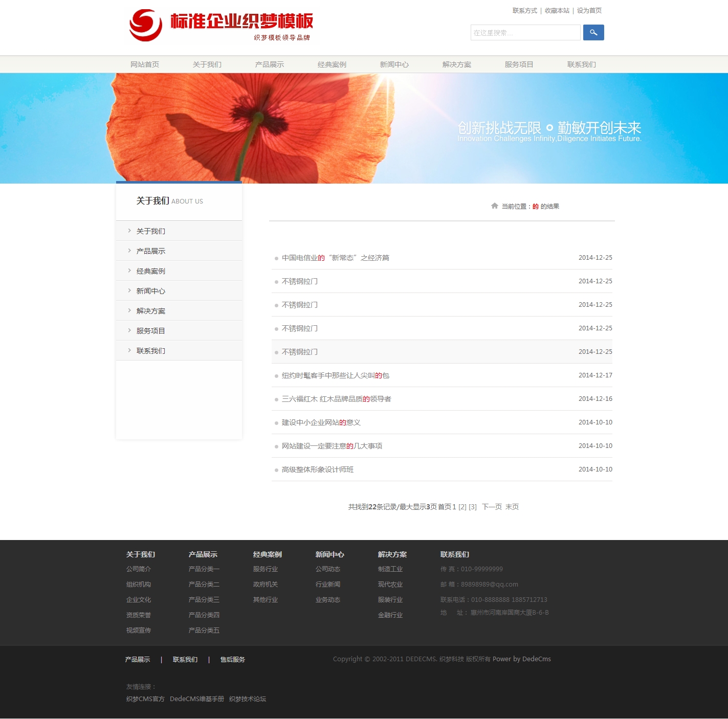Click 售后服务 in footer bar
The width and height of the screenshot is (728, 719).
[x=232, y=660]
